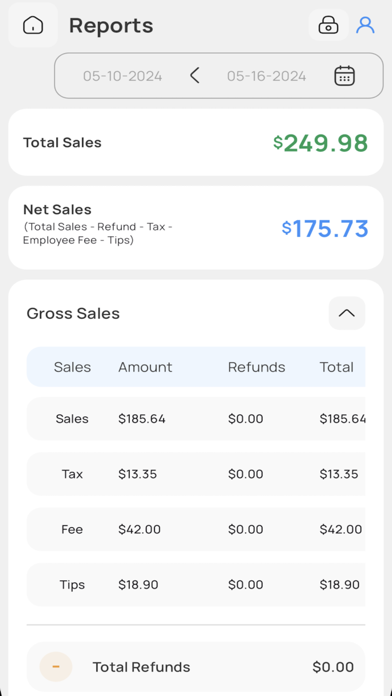Select the end date 05-16-2024
This screenshot has width=392, height=696.
266,76
